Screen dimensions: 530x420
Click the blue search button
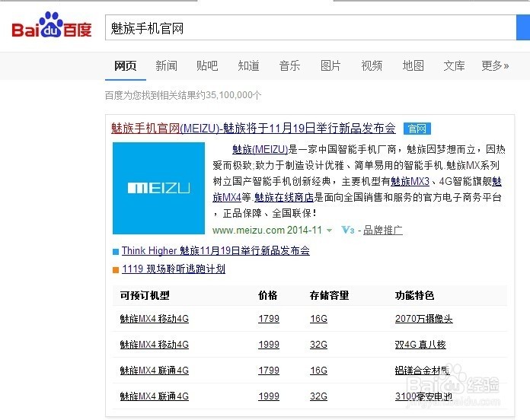tap(523, 27)
